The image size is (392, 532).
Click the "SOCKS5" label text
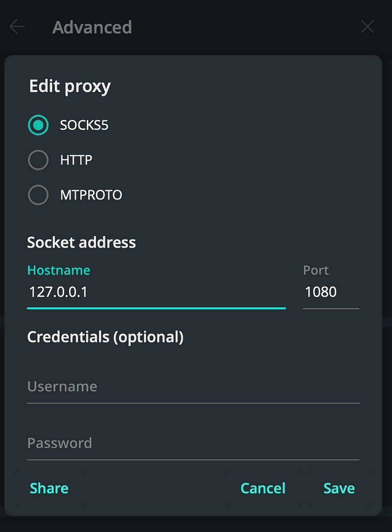pyautogui.click(x=84, y=125)
